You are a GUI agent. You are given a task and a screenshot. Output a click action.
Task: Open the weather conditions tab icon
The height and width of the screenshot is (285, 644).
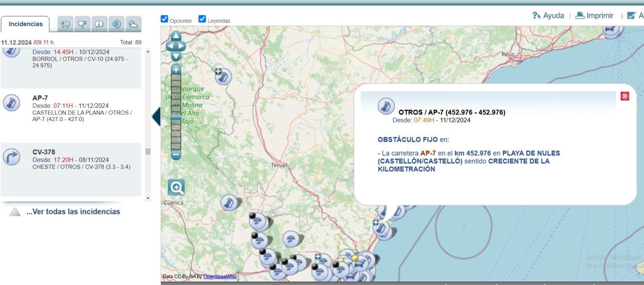[x=133, y=24]
